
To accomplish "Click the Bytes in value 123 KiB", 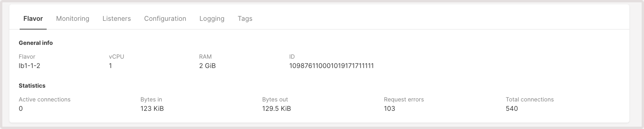I will [x=152, y=108].
